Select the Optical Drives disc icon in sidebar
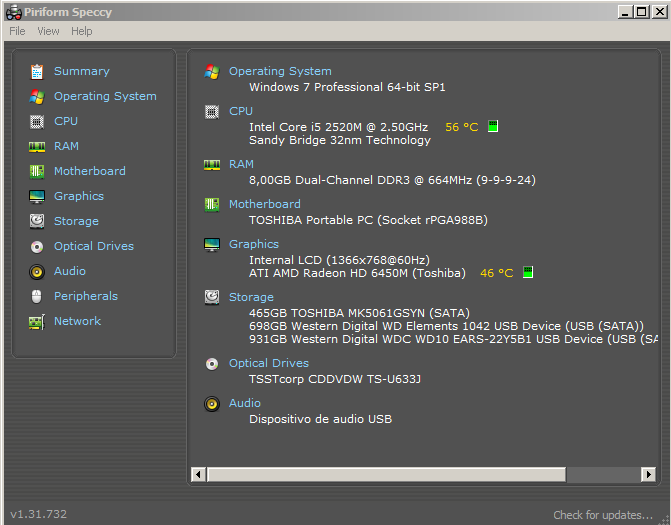Image resolution: width=671 pixels, height=525 pixels. click(x=37, y=246)
